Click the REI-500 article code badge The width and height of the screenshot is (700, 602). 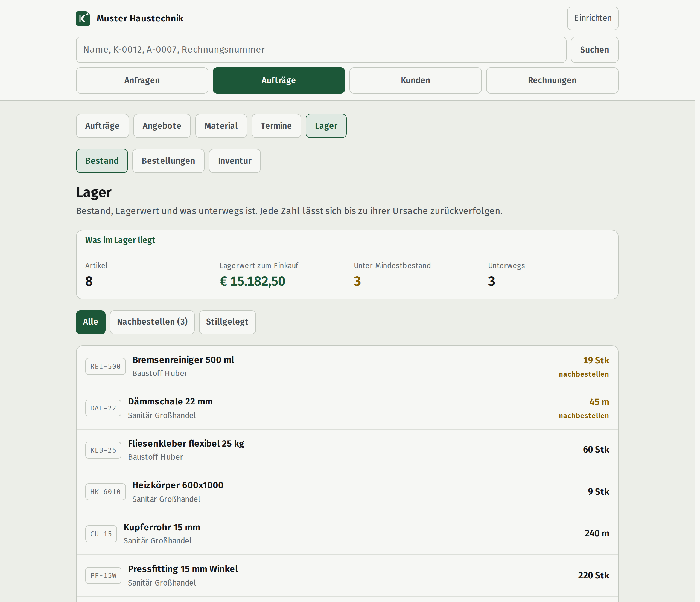click(105, 366)
